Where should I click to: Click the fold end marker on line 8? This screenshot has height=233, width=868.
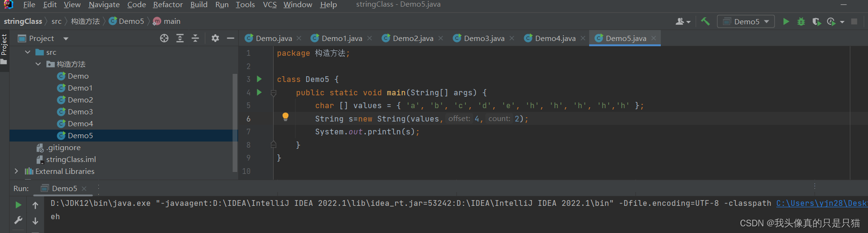click(274, 144)
